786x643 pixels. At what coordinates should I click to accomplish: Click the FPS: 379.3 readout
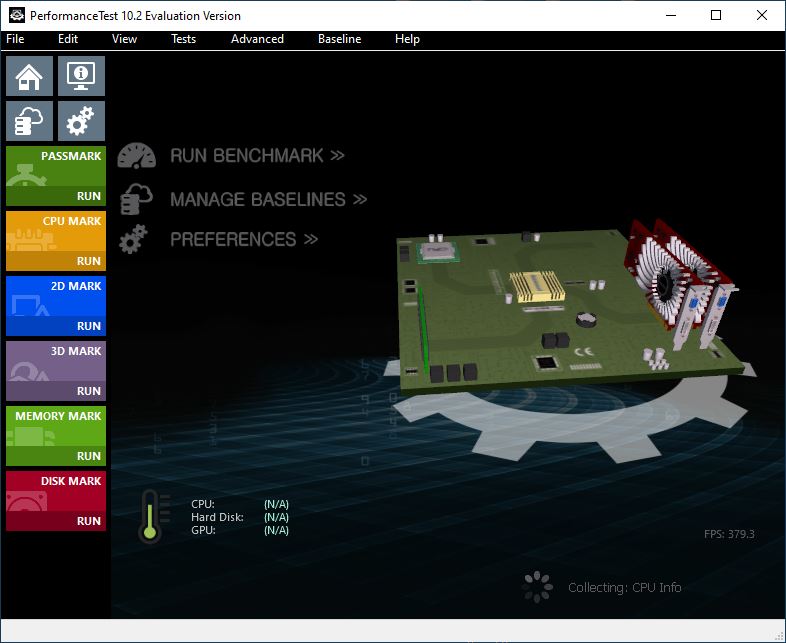coord(729,534)
